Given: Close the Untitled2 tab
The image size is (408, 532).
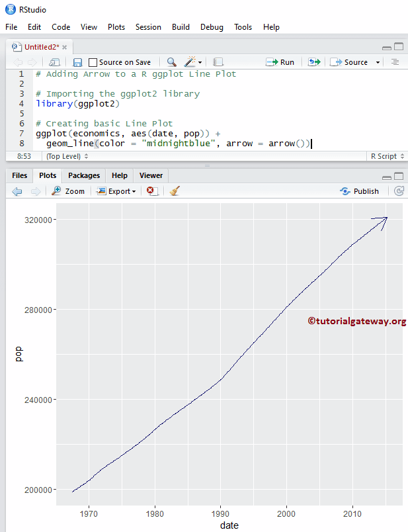Looking at the screenshot, I should pyautogui.click(x=64, y=47).
